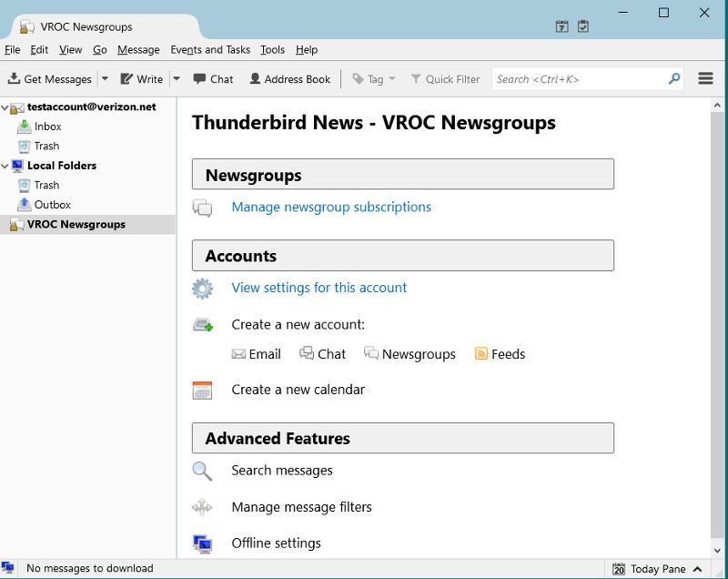Click the Offline settings computers icon
Viewport: 728px width, 579px height.
(x=202, y=543)
